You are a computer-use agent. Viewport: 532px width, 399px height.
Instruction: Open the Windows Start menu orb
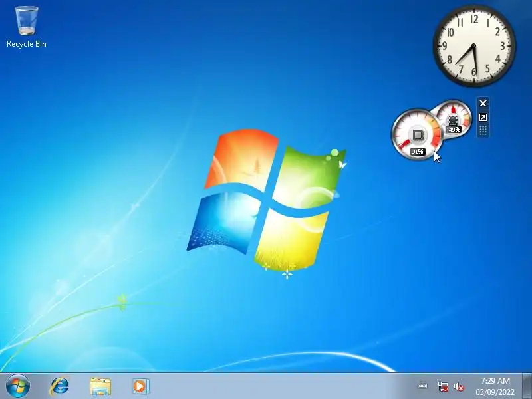pos(18,386)
